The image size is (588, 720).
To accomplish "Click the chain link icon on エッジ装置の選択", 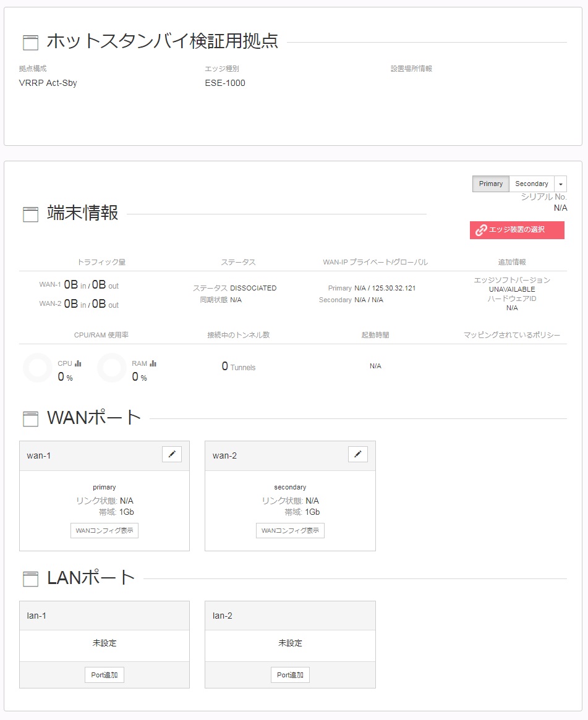I will (x=481, y=229).
